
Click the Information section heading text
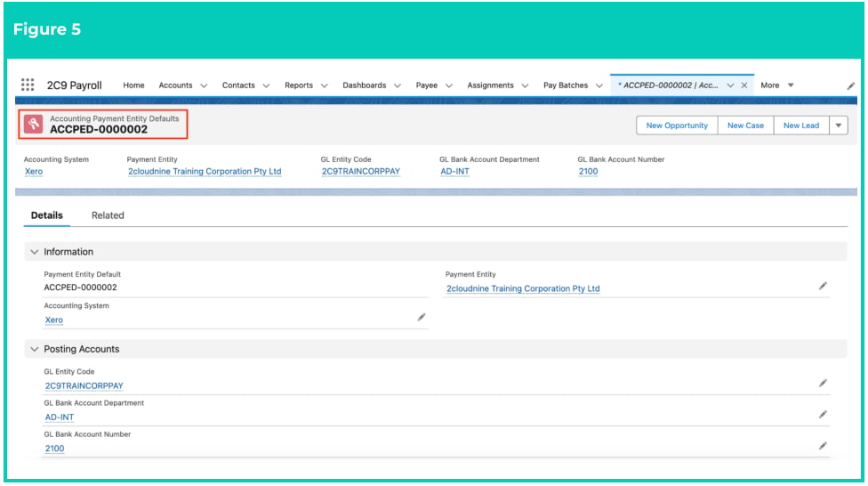pyautogui.click(x=68, y=252)
